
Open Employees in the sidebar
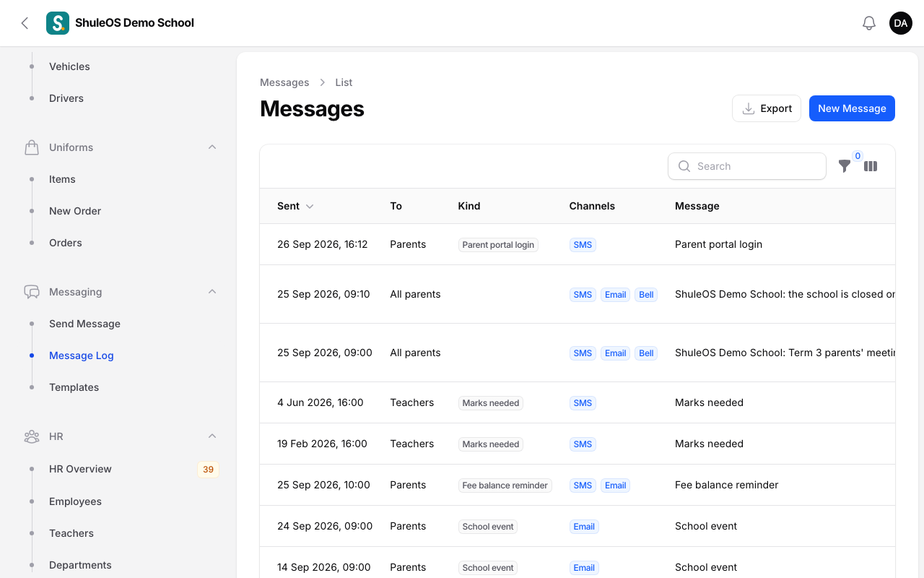tap(75, 501)
